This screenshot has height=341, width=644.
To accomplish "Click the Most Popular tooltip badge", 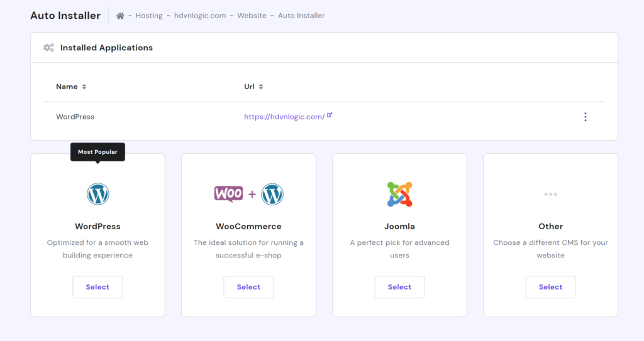I will tap(97, 152).
